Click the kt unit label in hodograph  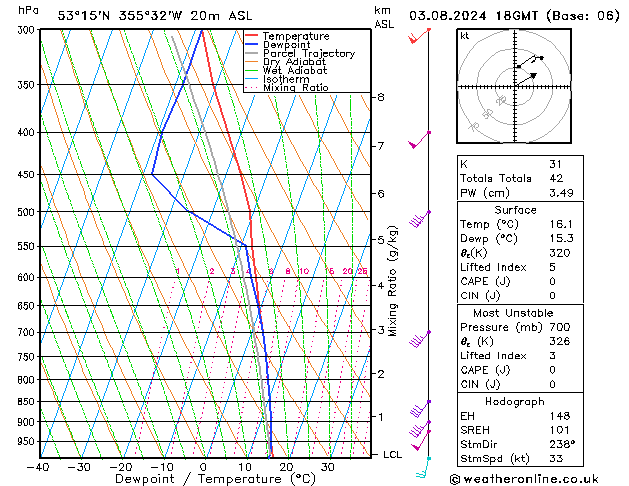[465, 36]
